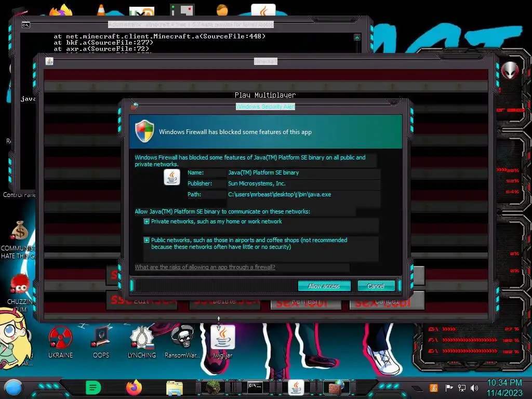Launch Firefox from the taskbar
This screenshot has height=399, width=532.
(x=134, y=388)
